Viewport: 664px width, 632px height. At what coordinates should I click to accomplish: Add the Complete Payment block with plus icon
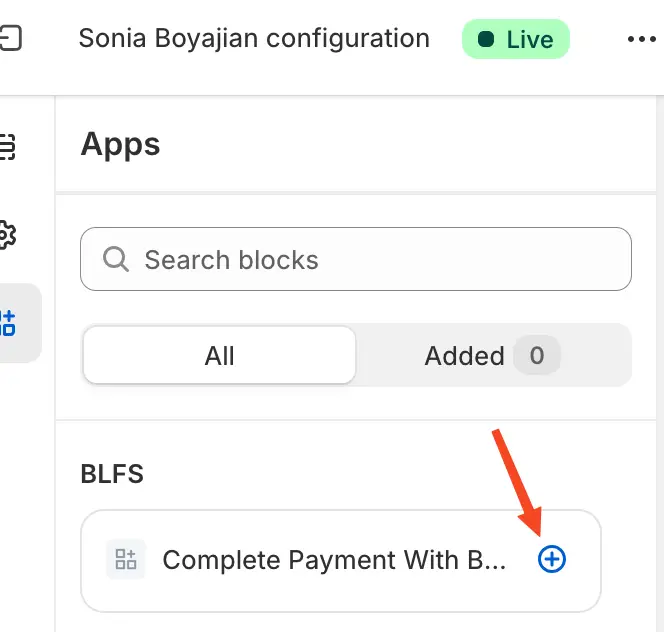click(x=551, y=560)
